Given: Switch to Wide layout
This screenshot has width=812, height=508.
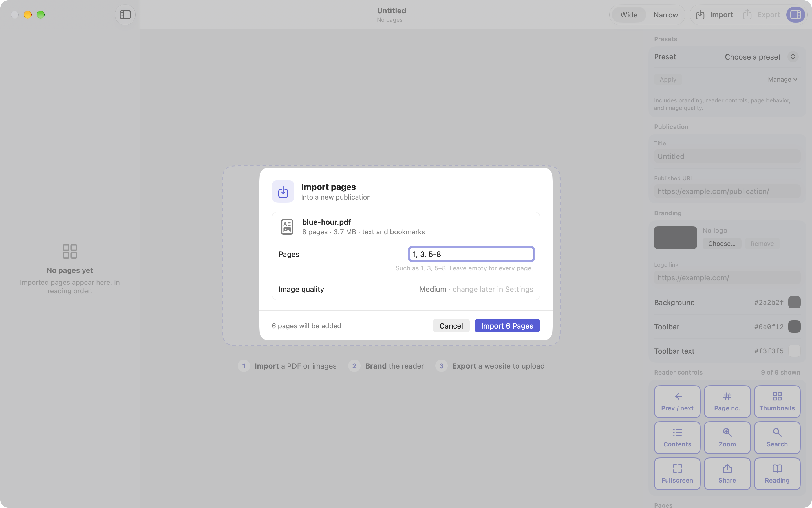Looking at the screenshot, I should click(629, 15).
